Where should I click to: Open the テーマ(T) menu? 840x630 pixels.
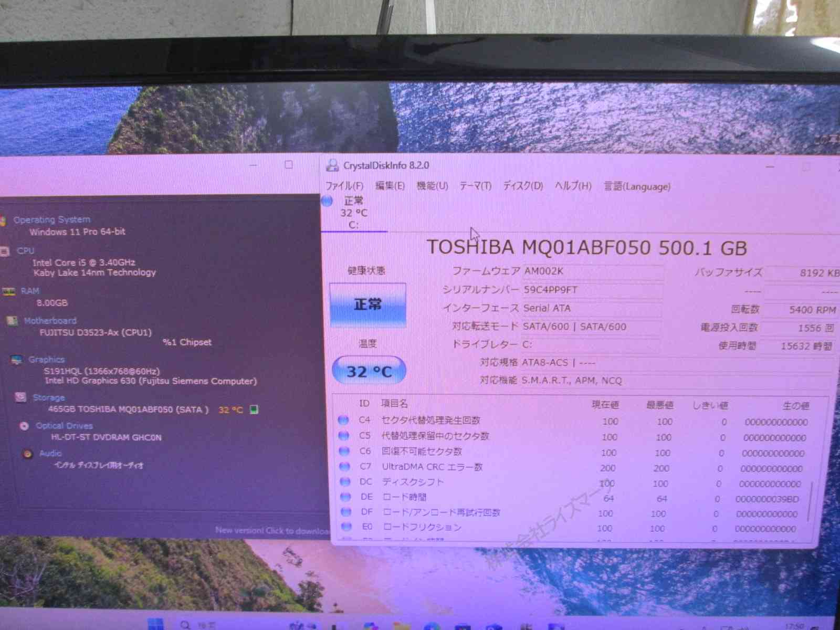[x=475, y=186]
